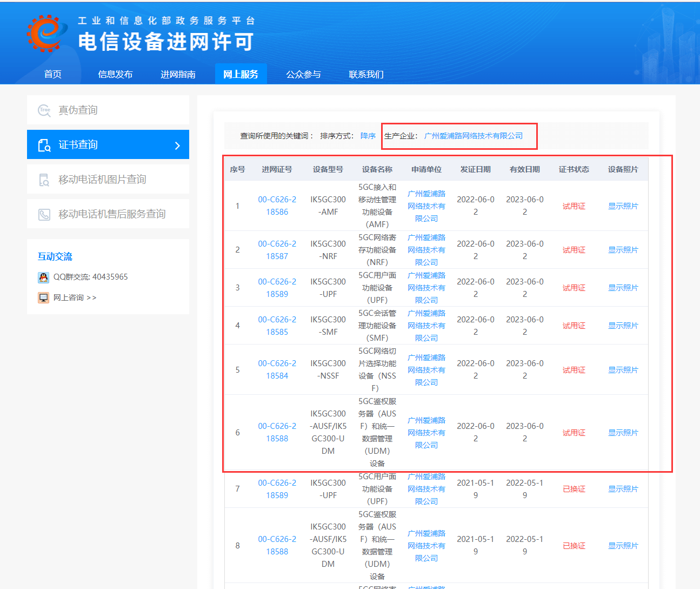Click 显示照片 for row 6
Image resolution: width=700 pixels, height=589 pixels.
tap(623, 433)
